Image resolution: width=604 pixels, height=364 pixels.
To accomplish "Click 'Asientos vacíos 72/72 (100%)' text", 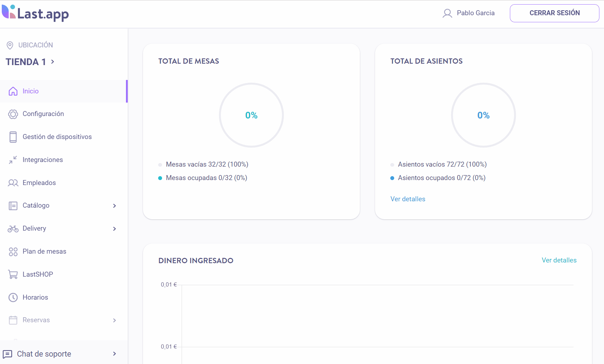I will coord(442,164).
